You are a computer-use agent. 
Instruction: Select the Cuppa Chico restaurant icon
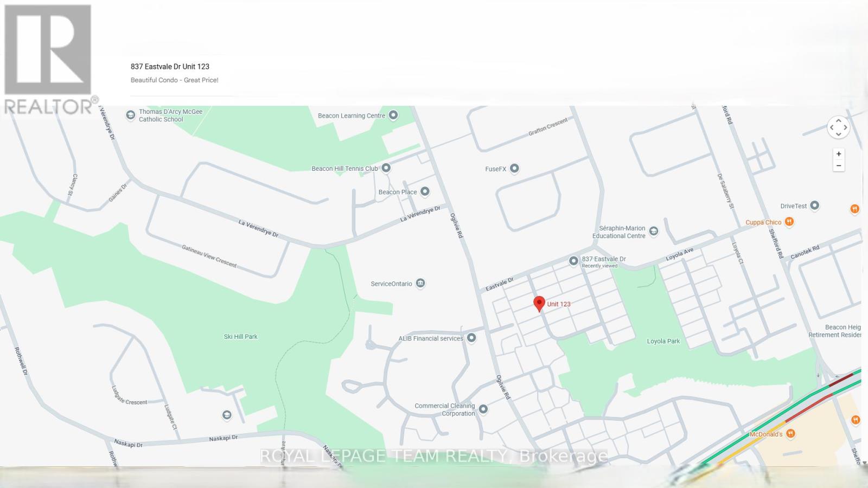pos(789,222)
